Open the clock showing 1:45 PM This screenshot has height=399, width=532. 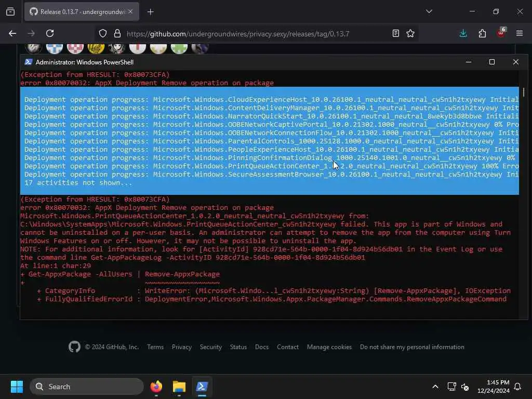pos(494,387)
